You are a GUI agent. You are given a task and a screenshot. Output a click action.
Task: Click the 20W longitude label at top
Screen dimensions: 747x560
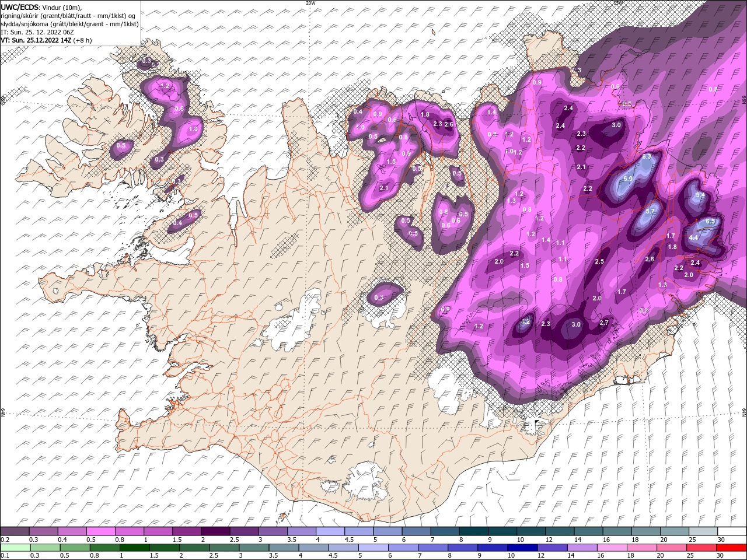pos(310,3)
